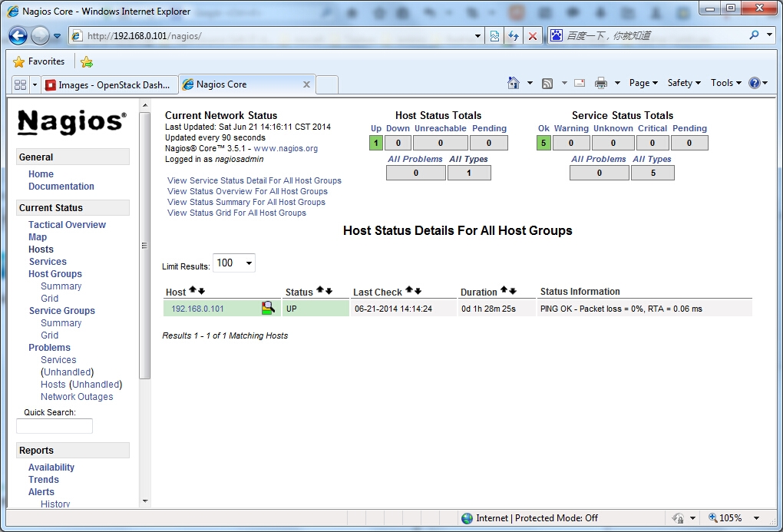Sort Last Check column descending arrow

pyautogui.click(x=418, y=291)
